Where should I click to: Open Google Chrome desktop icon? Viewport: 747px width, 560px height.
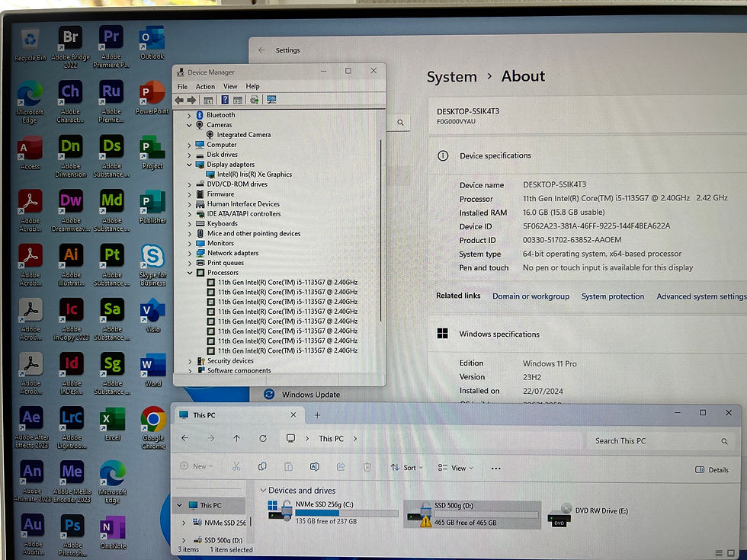pyautogui.click(x=153, y=427)
